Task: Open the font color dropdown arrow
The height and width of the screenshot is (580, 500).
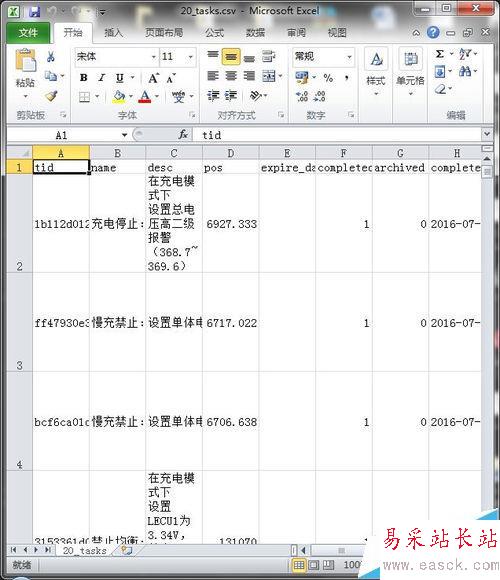Action: tap(157, 97)
